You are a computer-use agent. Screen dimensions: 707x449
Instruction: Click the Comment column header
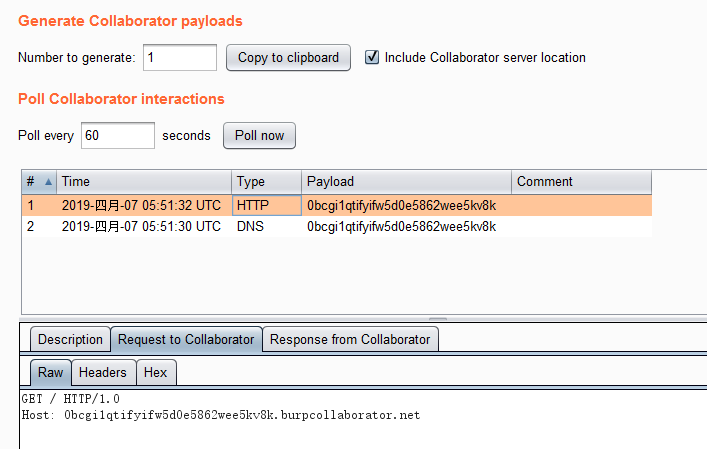click(580, 182)
